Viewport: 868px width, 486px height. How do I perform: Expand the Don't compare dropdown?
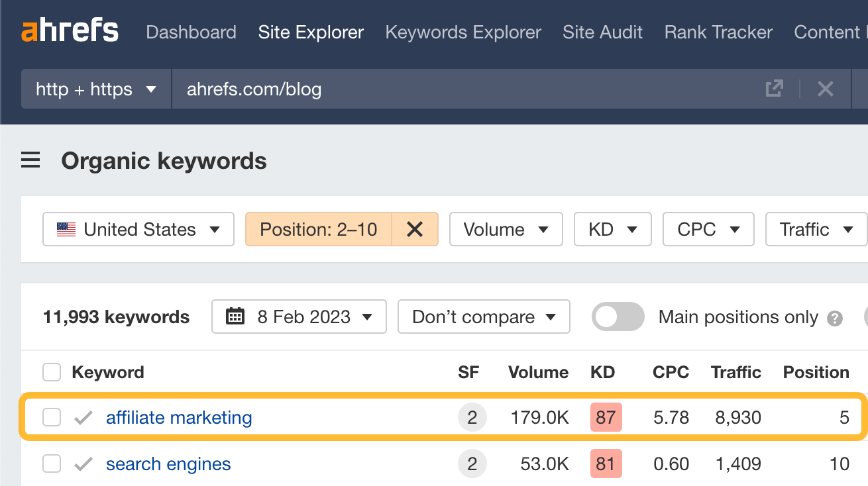coord(484,316)
